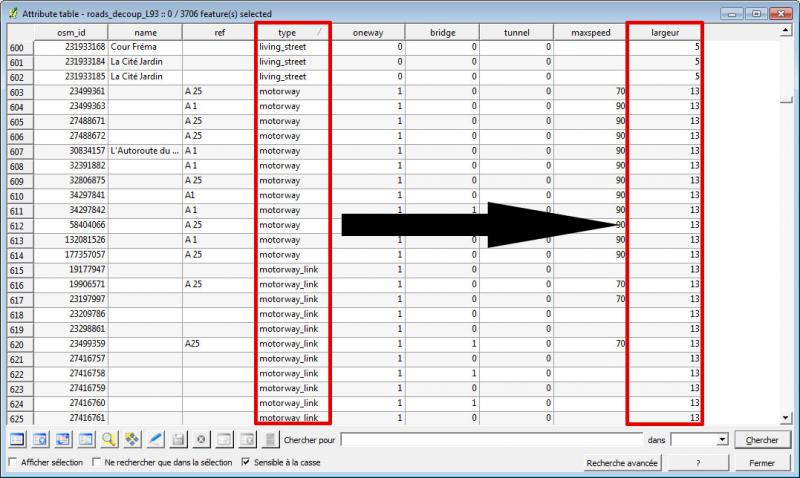Click in the 'Chercher pour' search field
This screenshot has height=478, width=800.
[x=490, y=439]
